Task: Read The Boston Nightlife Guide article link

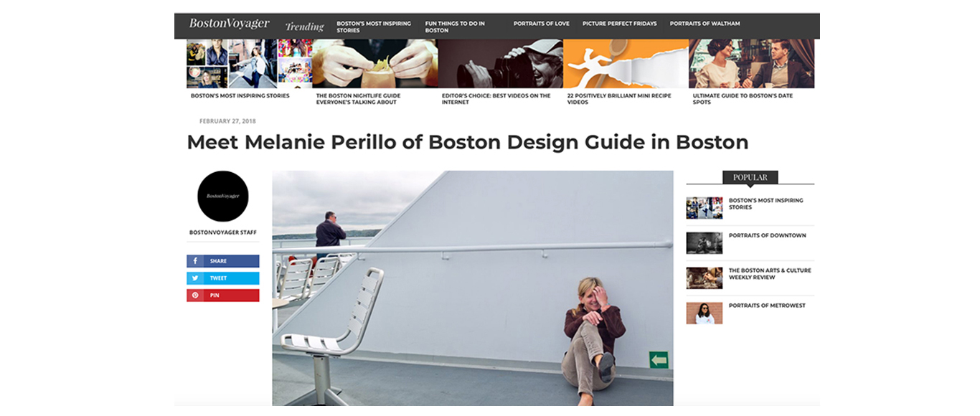Action: point(358,99)
